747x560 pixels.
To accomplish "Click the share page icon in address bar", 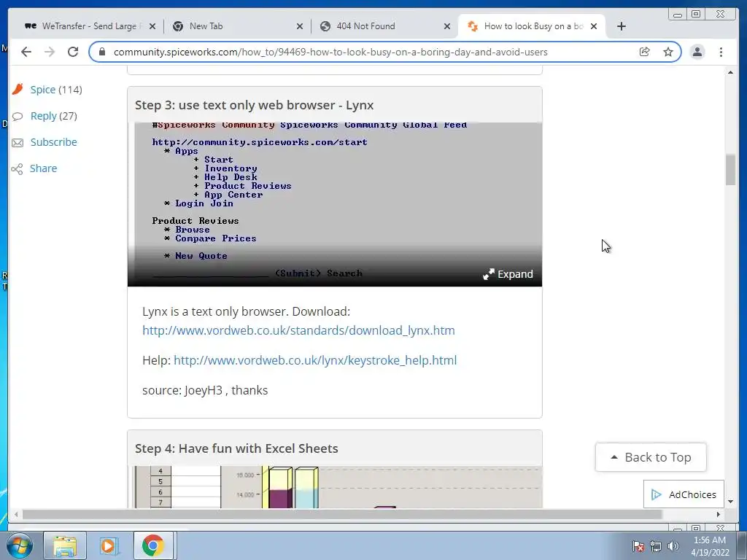I will point(645,52).
